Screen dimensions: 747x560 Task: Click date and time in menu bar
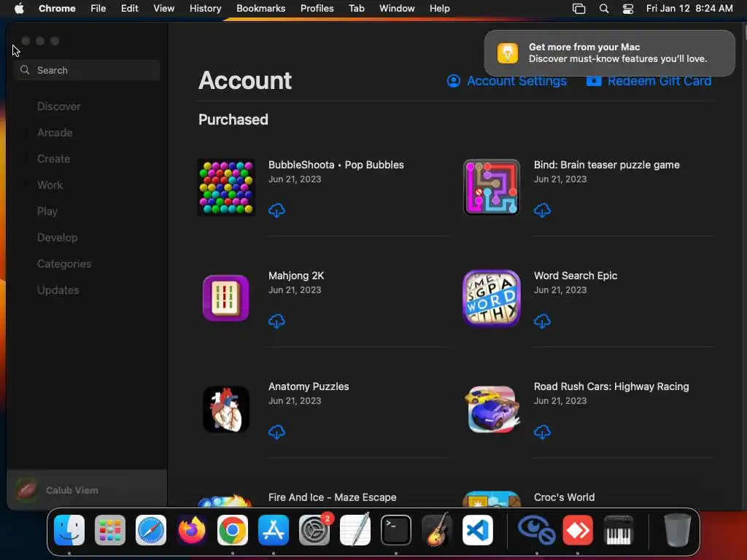point(689,8)
